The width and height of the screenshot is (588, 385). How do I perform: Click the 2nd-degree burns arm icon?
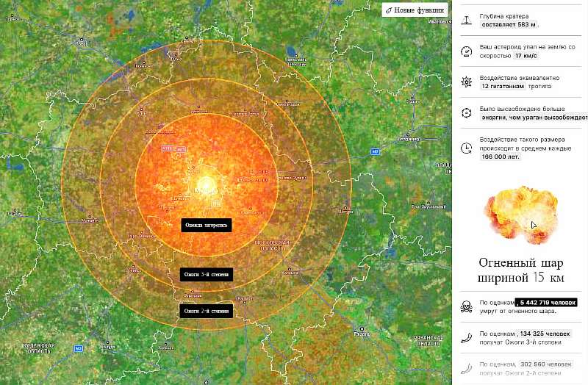[466, 368]
